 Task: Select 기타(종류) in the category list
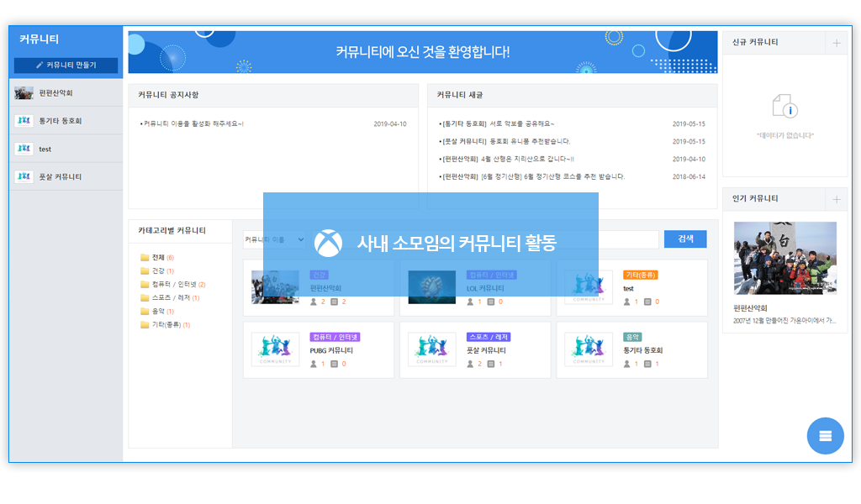tap(166, 325)
